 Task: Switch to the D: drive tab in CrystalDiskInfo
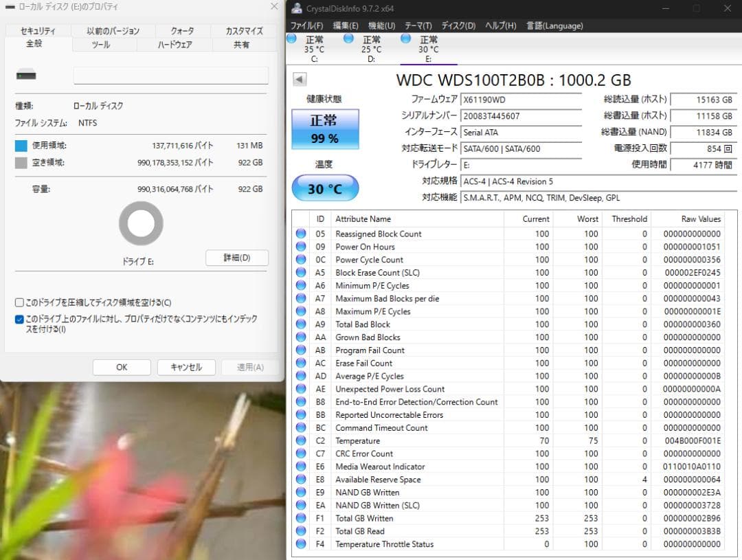pyautogui.click(x=370, y=45)
